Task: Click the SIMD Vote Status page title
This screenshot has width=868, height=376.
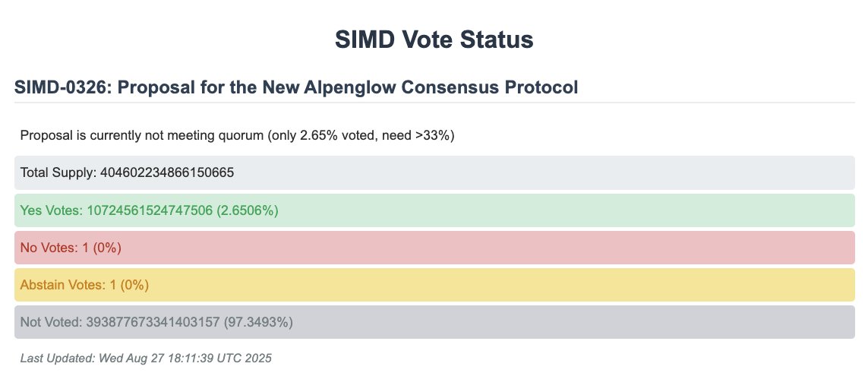Action: click(x=434, y=40)
